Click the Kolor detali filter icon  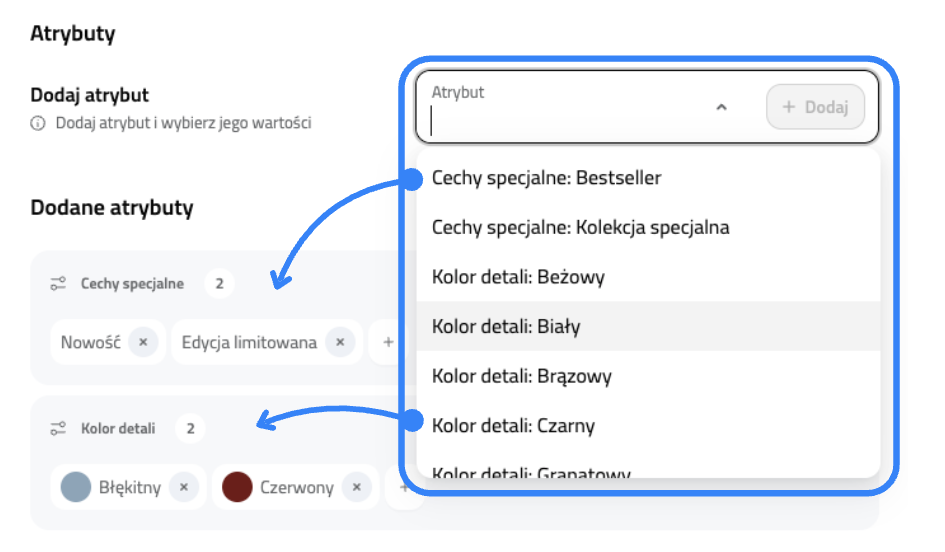(58, 429)
